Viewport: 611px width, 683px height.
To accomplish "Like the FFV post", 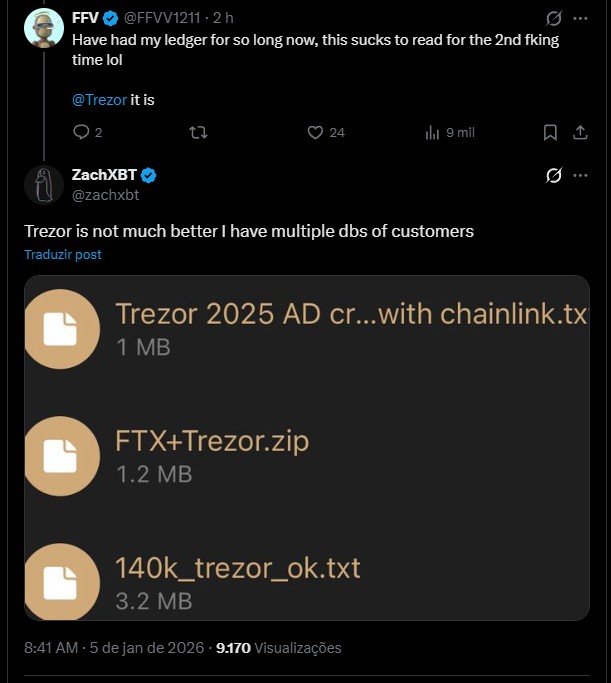I will [x=315, y=132].
